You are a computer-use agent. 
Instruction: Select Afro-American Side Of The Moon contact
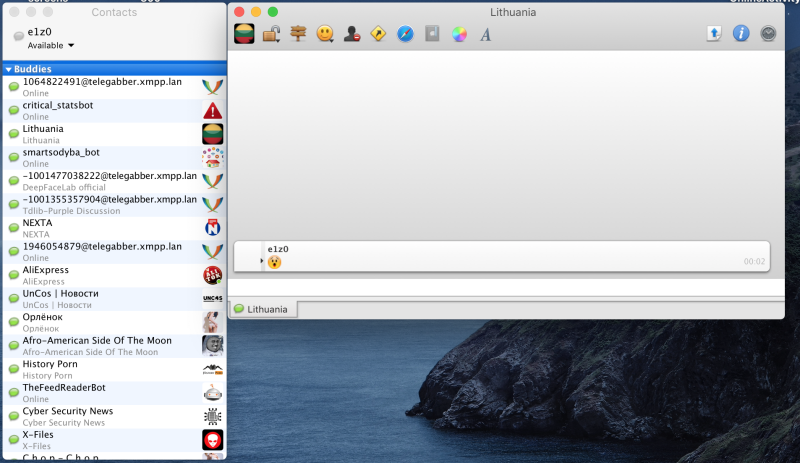click(x=114, y=346)
